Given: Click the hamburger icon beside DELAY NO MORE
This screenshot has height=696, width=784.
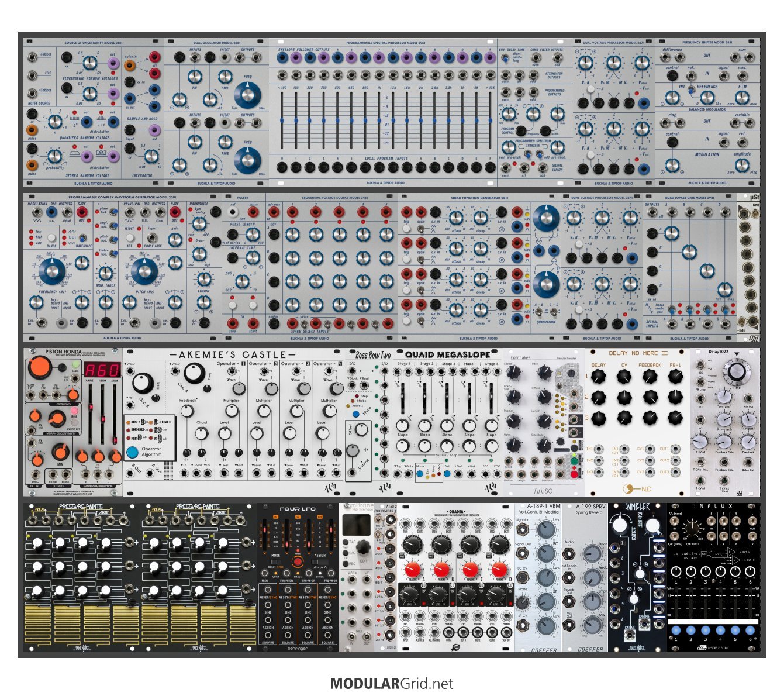Looking at the screenshot, I should coord(664,353).
